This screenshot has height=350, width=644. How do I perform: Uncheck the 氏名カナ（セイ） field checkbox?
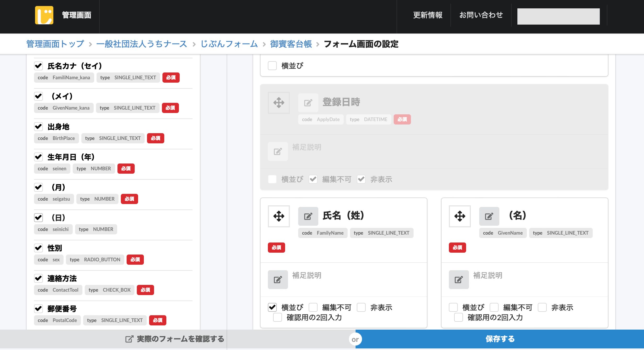pyautogui.click(x=38, y=66)
